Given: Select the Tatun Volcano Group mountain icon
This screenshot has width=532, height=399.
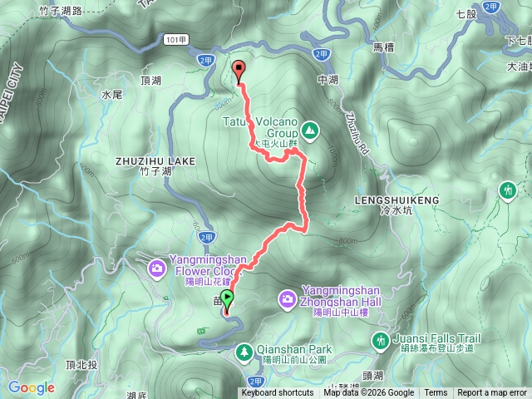Looking at the screenshot, I should (310, 131).
